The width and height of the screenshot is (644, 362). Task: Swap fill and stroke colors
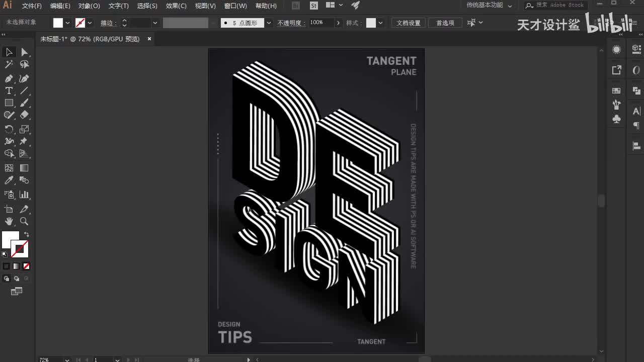[27, 234]
